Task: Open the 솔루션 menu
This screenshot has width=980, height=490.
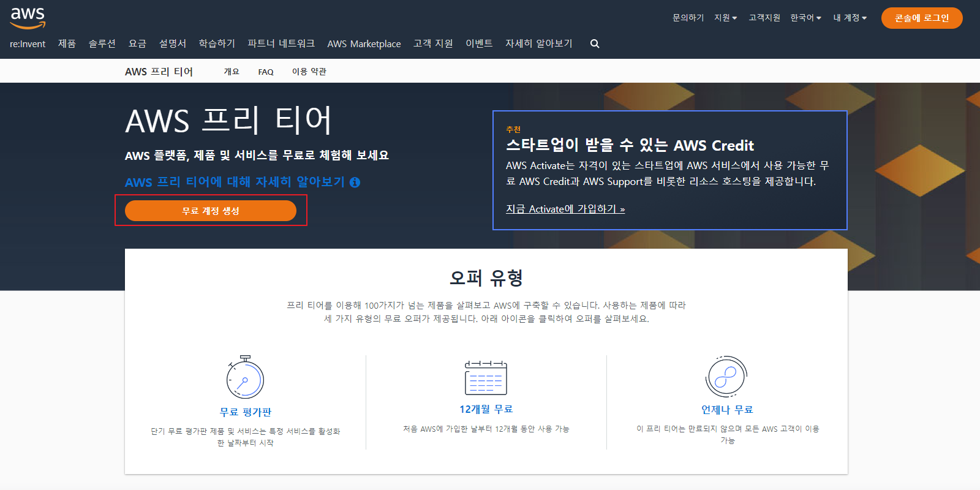Action: [102, 43]
